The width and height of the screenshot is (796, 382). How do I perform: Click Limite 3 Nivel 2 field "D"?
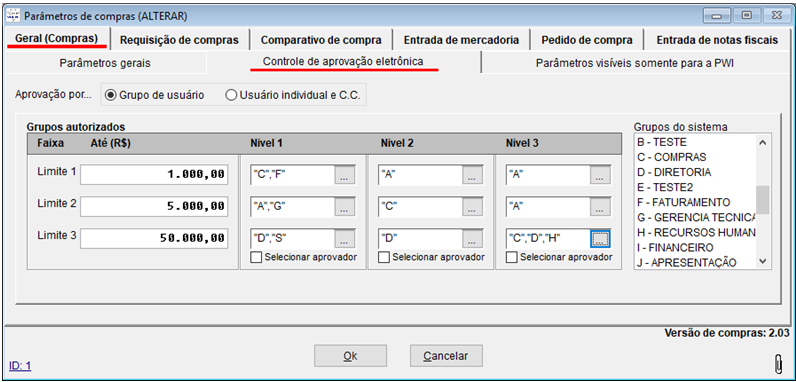(x=421, y=238)
